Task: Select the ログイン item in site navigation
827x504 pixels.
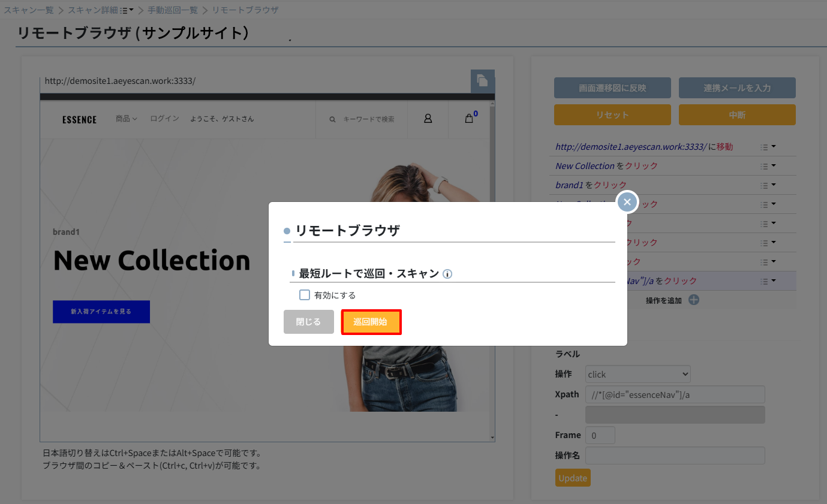Action: pyautogui.click(x=164, y=119)
